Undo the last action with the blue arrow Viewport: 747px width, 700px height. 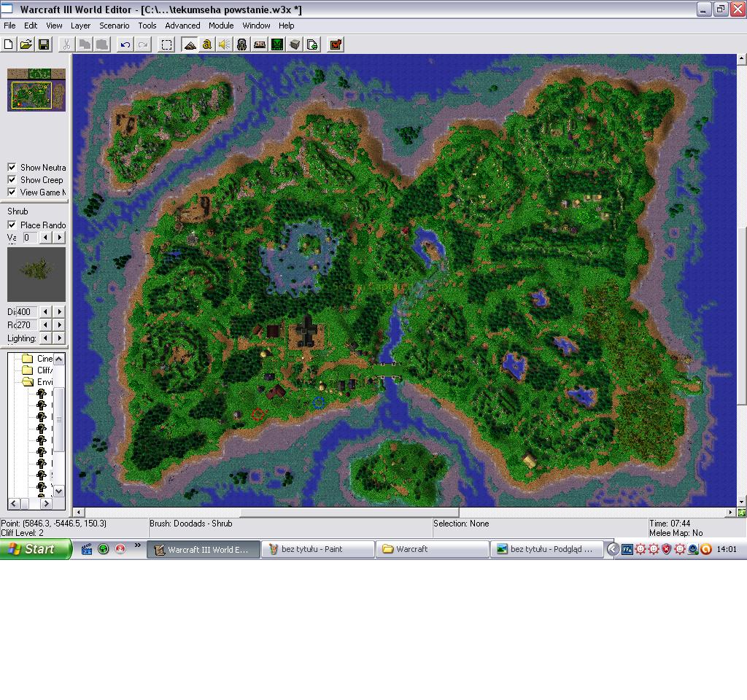pos(125,44)
